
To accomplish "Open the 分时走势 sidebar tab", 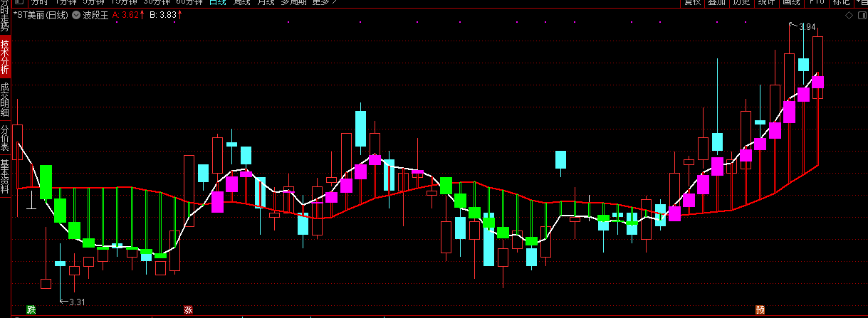I will (x=5, y=16).
